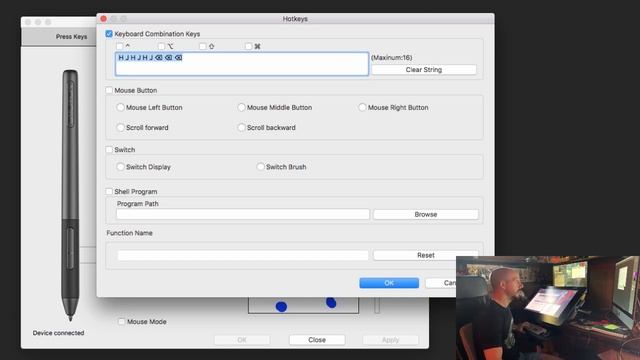Click the Reset button
This screenshot has height=360, width=640.
click(x=426, y=255)
